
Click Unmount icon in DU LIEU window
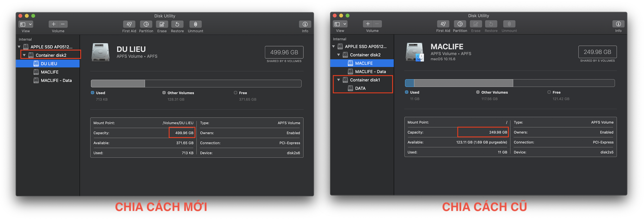point(195,24)
